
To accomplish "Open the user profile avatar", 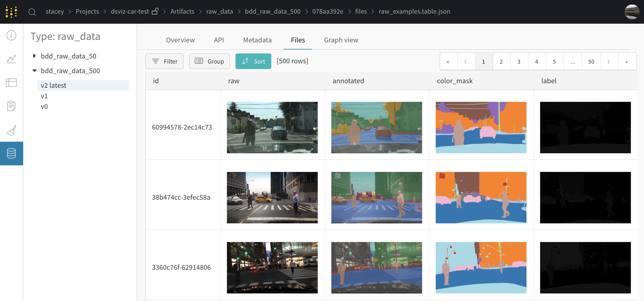I will [632, 12].
